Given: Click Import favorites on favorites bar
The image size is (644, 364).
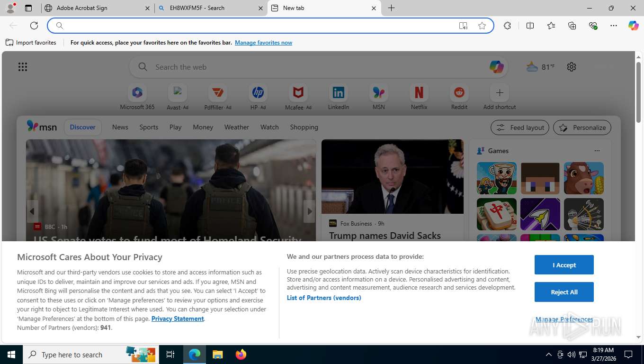Looking at the screenshot, I should pos(31,43).
